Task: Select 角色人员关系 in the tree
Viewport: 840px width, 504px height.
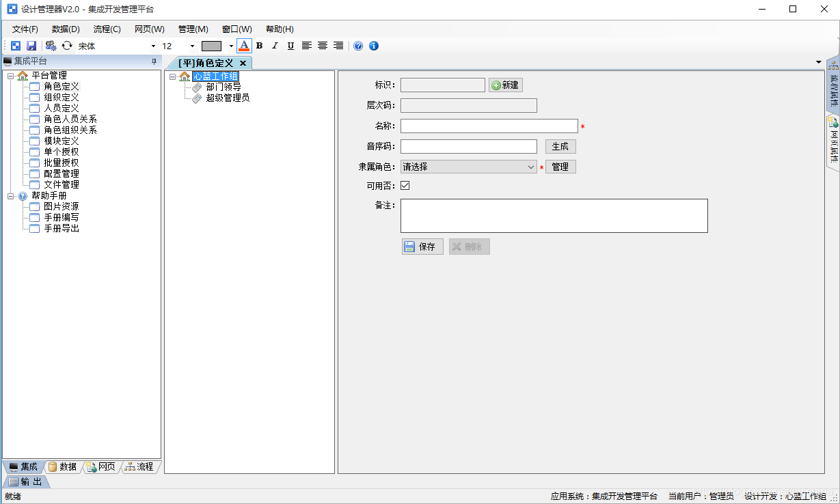Action: tap(70, 120)
